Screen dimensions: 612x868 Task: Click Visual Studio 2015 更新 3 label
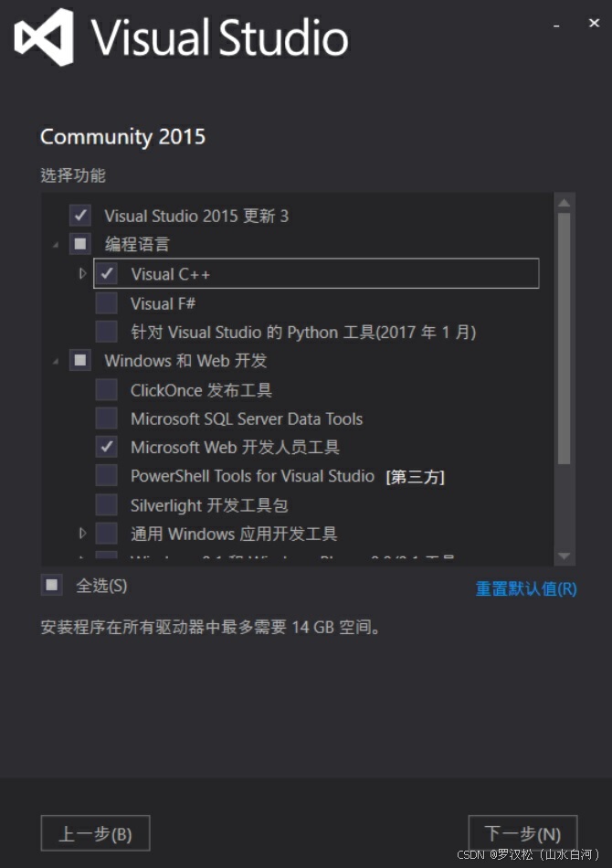pos(196,216)
